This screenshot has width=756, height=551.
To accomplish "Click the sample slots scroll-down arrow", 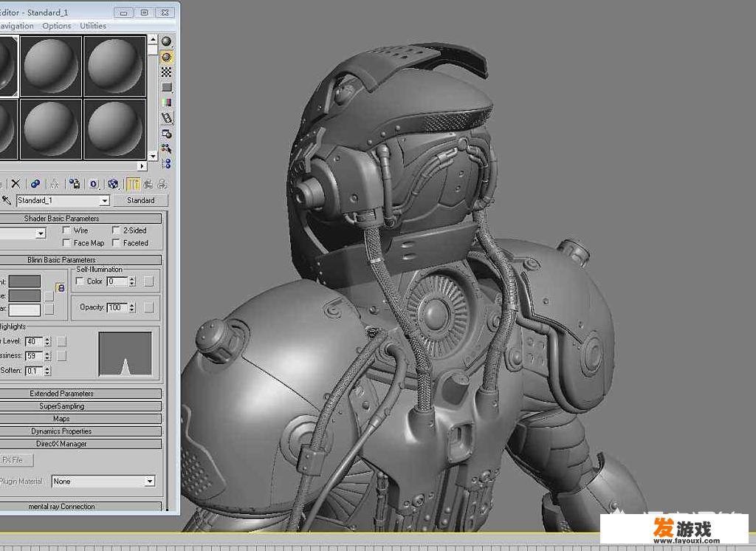I will coord(153,157).
